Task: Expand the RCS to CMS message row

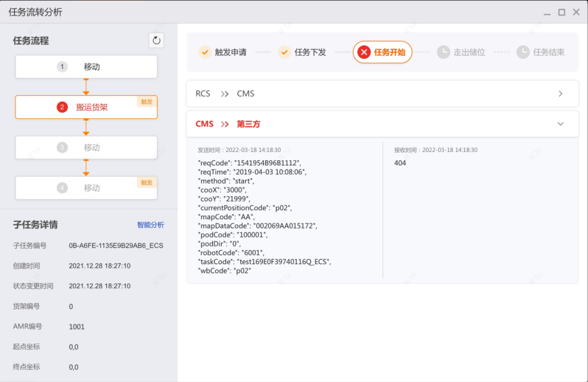Action: 560,94
